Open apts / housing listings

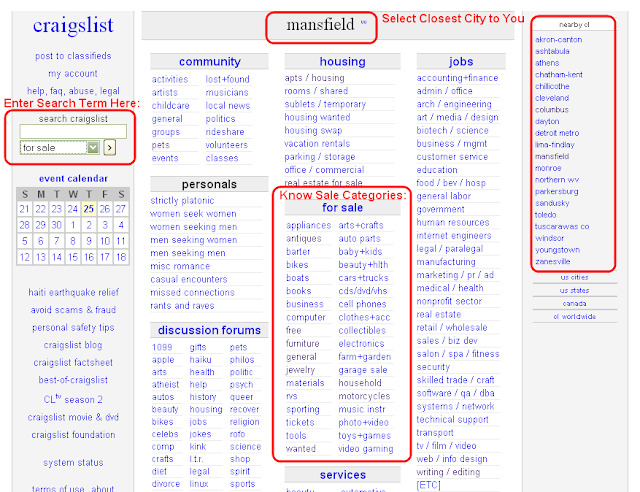pyautogui.click(x=314, y=78)
